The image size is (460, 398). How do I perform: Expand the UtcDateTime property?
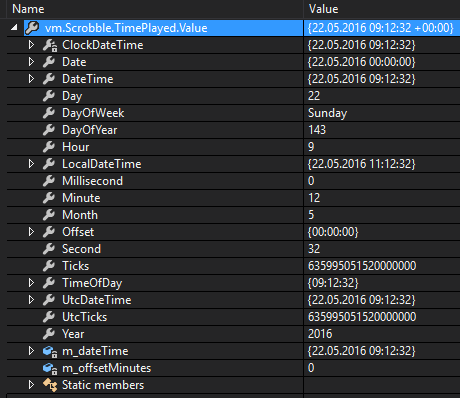pyautogui.click(x=31, y=300)
